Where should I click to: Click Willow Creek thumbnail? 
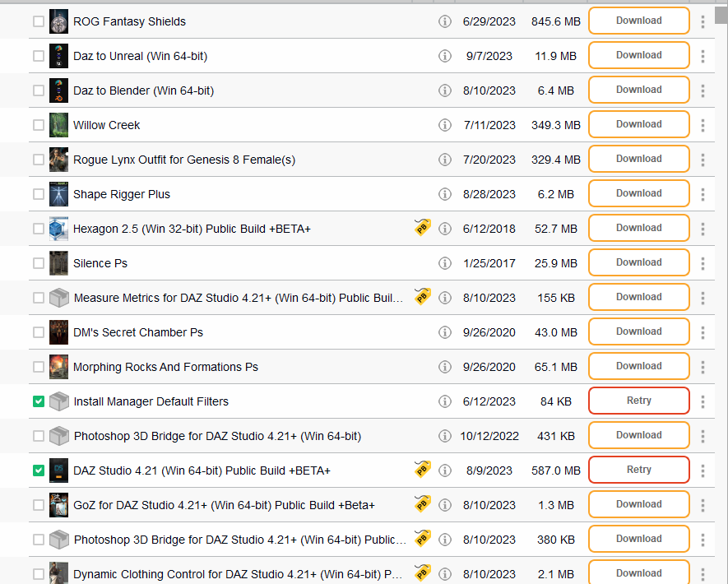click(x=59, y=125)
